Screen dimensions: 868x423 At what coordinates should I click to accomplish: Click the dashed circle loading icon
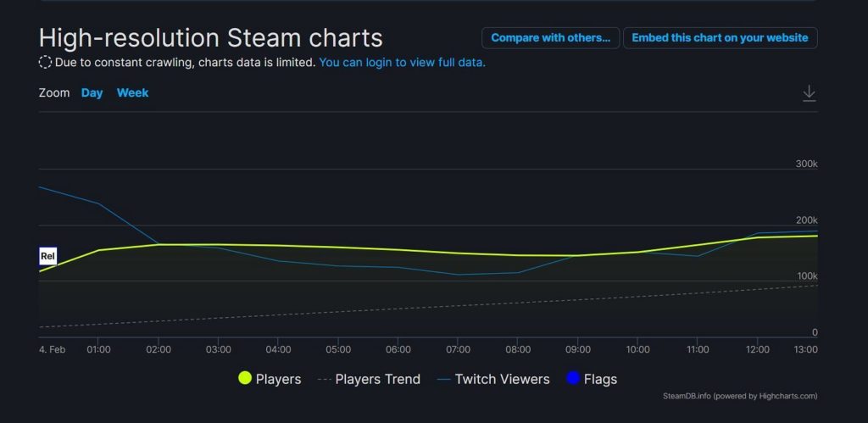click(46, 63)
